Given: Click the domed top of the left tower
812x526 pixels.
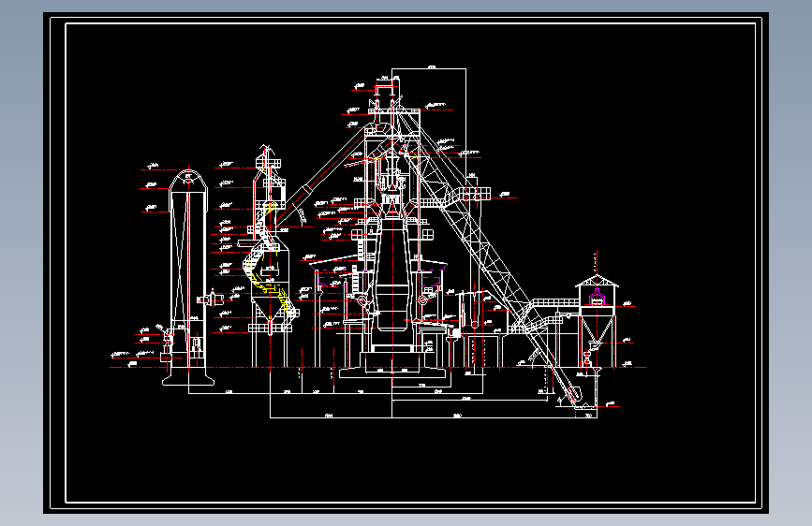Looking at the screenshot, I should pyautogui.click(x=188, y=181).
